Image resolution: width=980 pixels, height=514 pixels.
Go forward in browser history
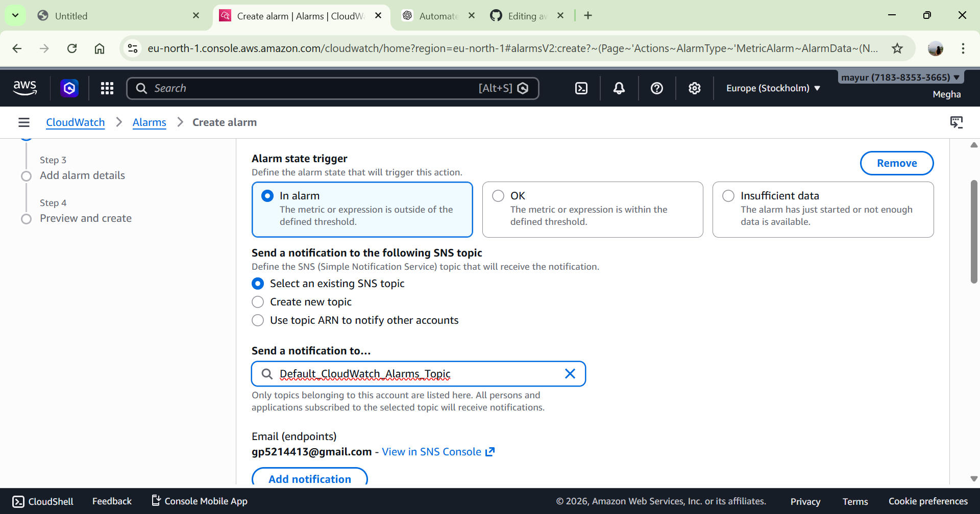click(x=44, y=48)
